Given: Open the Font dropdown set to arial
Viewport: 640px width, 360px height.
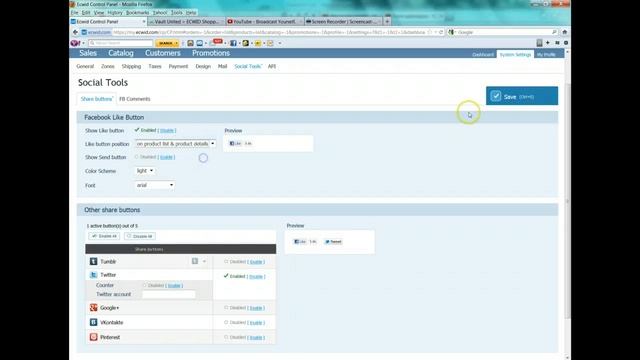Looking at the screenshot, I should (155, 185).
